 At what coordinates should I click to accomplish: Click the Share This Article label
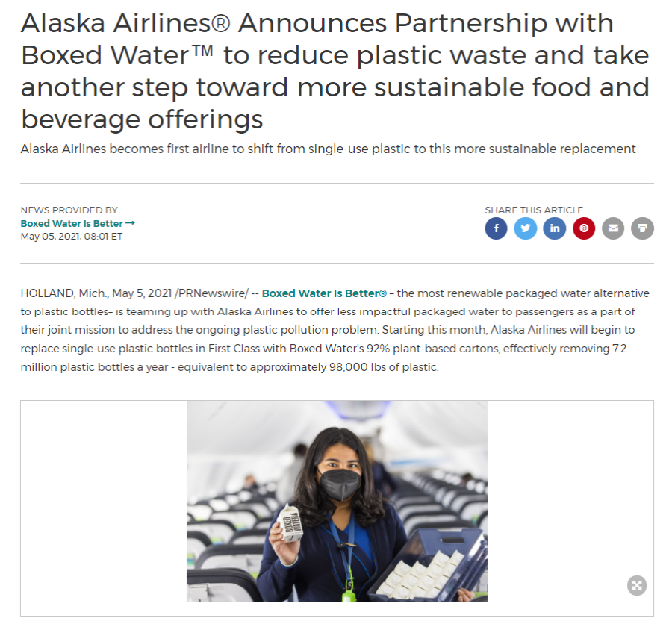tap(534, 210)
